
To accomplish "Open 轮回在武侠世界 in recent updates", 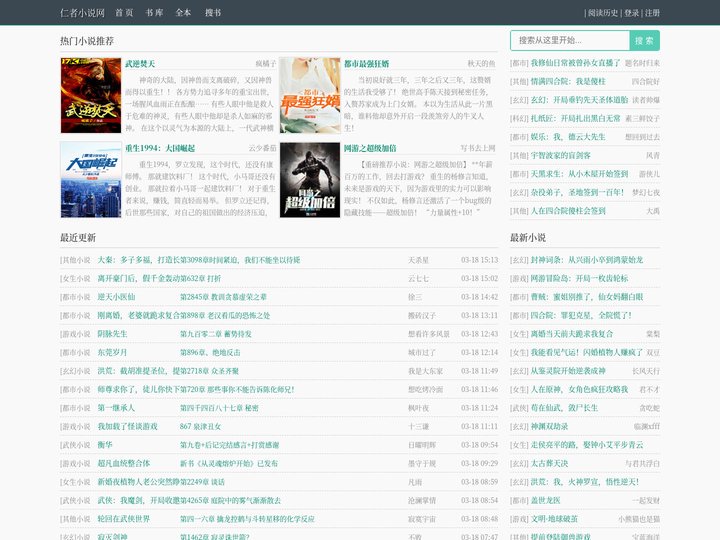I will click(124, 519).
